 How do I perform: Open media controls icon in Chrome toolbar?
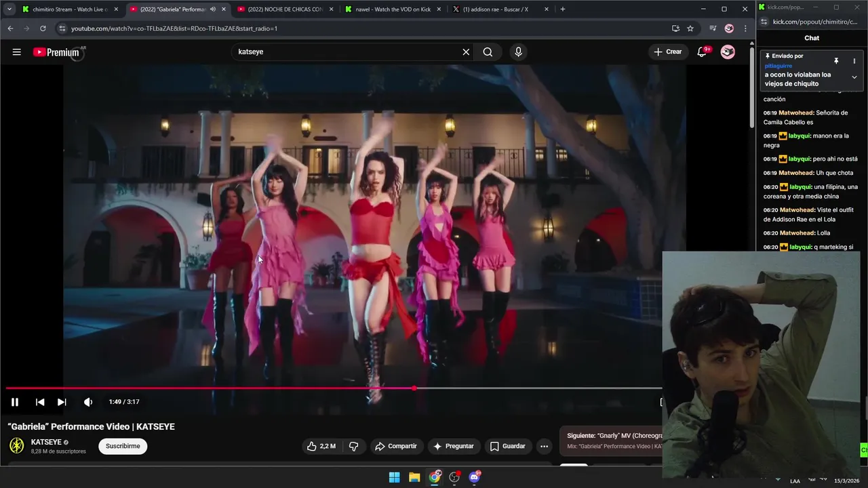click(x=713, y=28)
